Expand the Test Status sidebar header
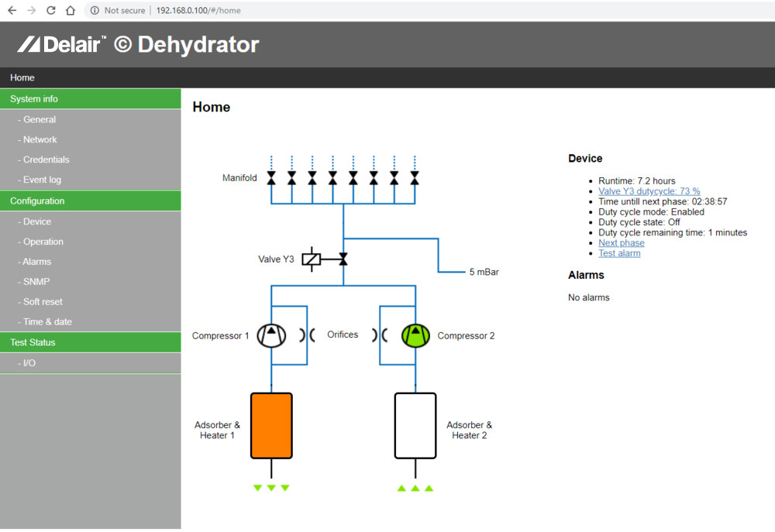775x532 pixels. (91, 342)
